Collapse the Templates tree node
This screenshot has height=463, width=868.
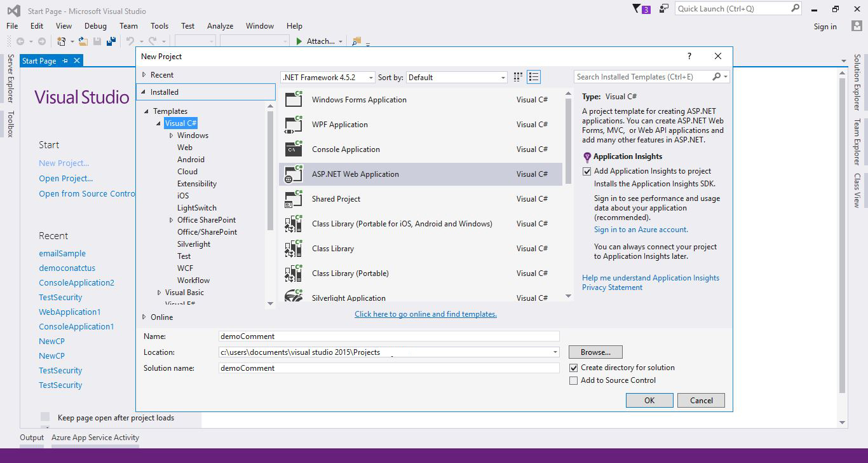pos(147,111)
